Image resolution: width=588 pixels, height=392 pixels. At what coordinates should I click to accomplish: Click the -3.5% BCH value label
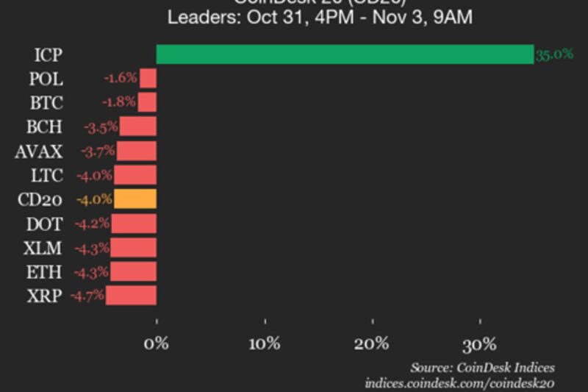pos(101,127)
